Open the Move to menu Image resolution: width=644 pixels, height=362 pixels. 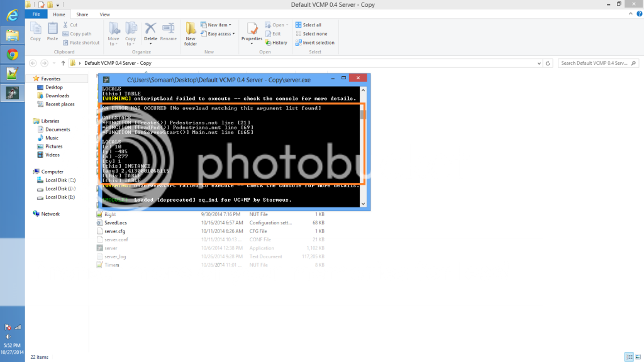point(113,34)
